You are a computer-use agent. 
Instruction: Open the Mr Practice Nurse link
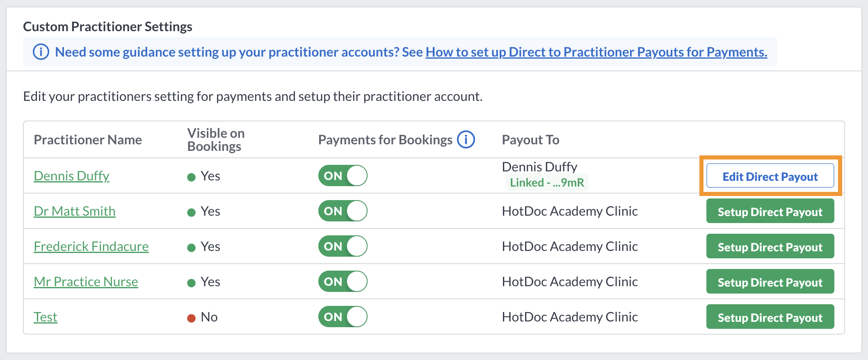86,282
